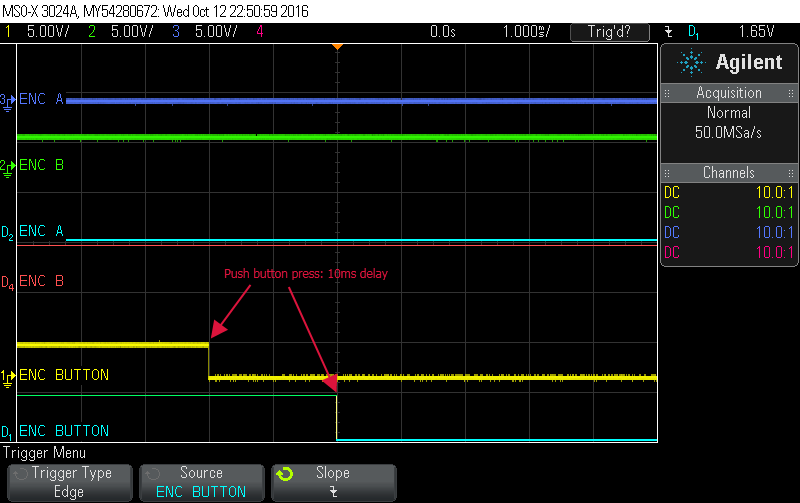This screenshot has width=800, height=503.
Task: Open the Slope softkey selector
Action: (x=333, y=482)
